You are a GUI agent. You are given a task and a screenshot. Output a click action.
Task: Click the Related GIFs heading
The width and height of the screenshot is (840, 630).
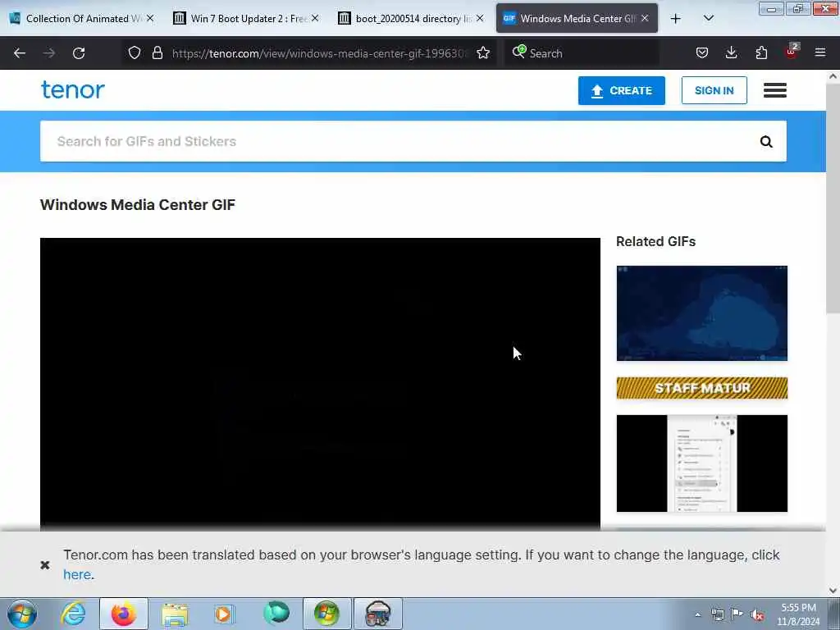click(655, 242)
